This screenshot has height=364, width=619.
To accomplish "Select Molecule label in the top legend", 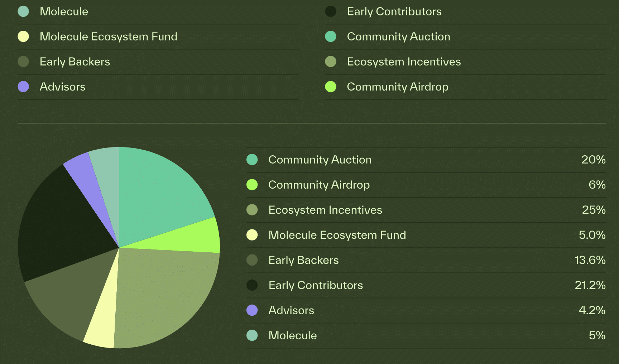I will pyautogui.click(x=64, y=11).
